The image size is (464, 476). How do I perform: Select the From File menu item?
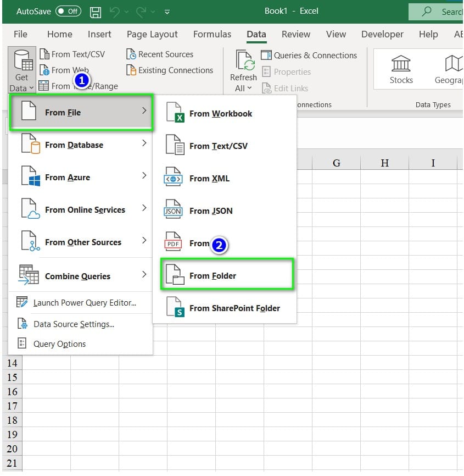(x=81, y=112)
